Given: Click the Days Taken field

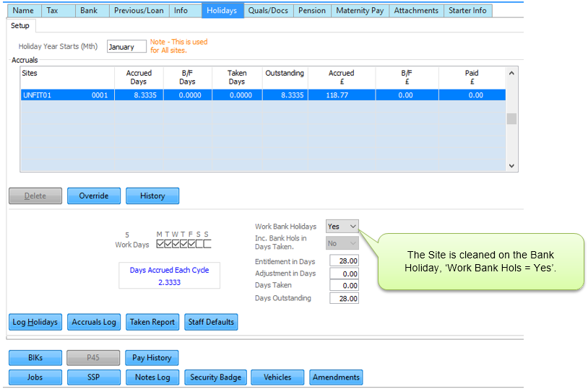Looking at the screenshot, I should coord(344,286).
